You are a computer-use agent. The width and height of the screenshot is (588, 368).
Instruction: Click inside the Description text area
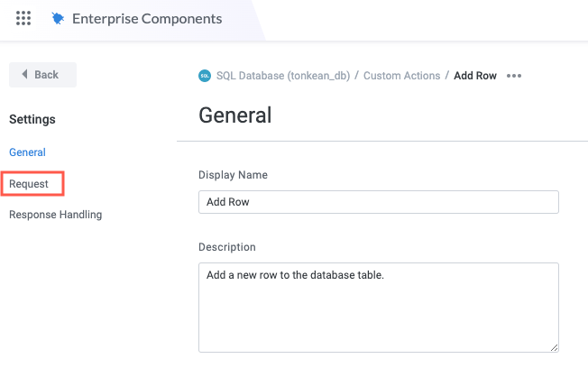pos(378,307)
